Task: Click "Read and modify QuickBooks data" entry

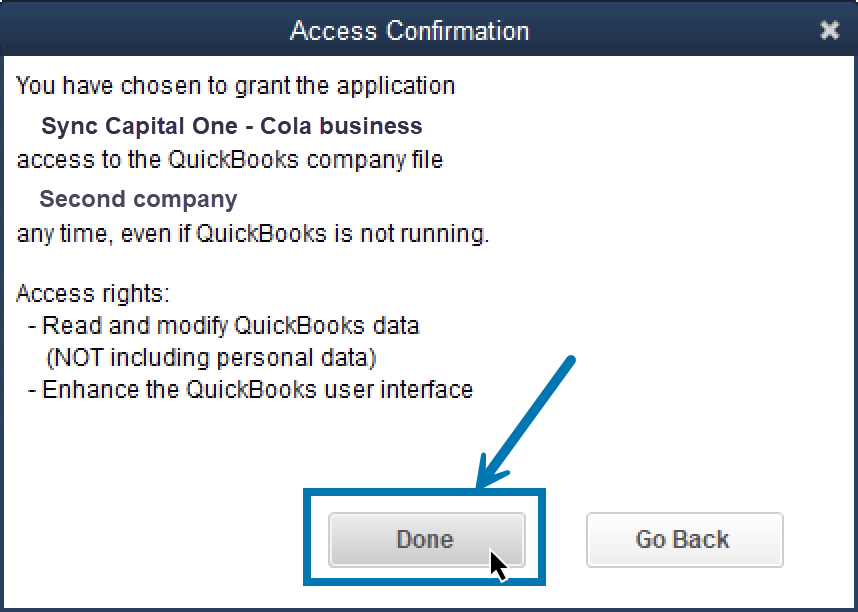Action: (231, 326)
